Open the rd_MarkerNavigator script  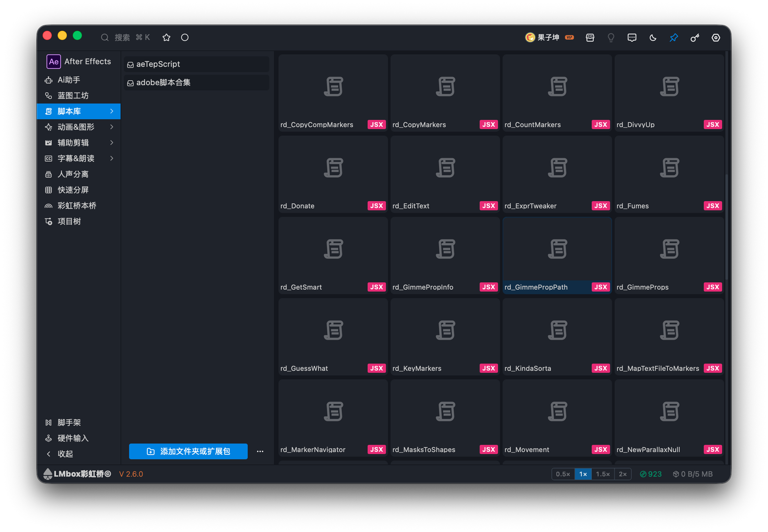click(x=333, y=418)
